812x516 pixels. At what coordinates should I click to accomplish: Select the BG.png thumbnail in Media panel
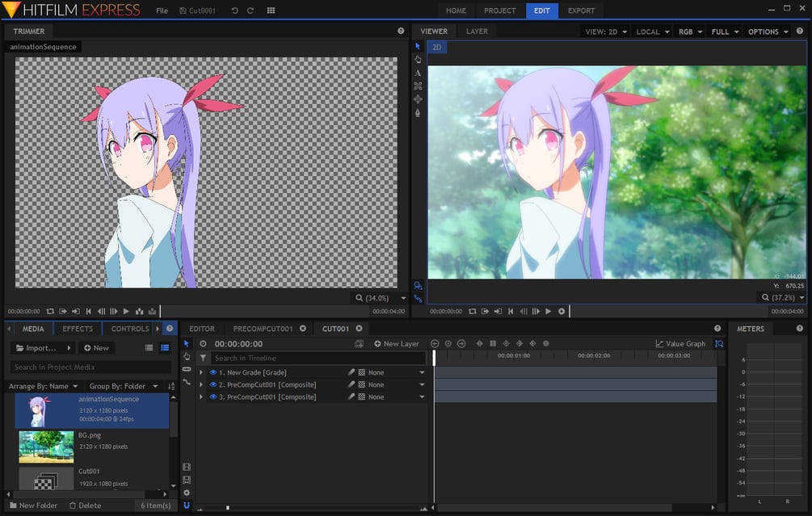pyautogui.click(x=46, y=446)
